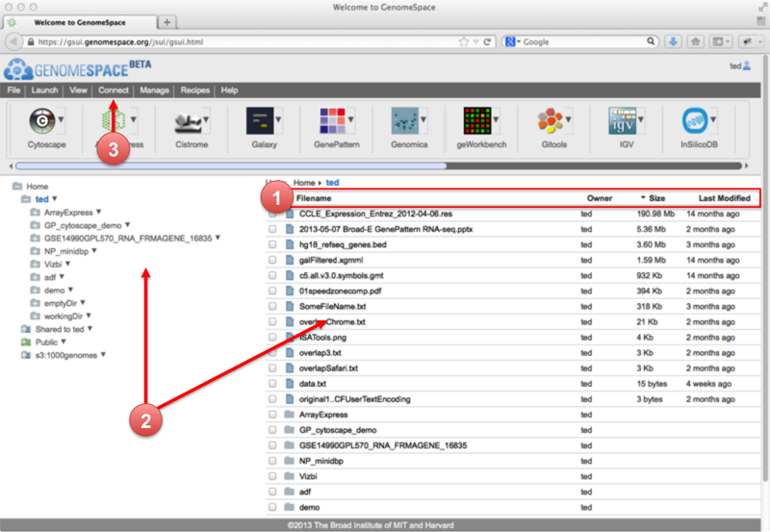Launch the Genomica tool icon
Viewport: 770px width, 532px height.
pyautogui.click(x=405, y=120)
